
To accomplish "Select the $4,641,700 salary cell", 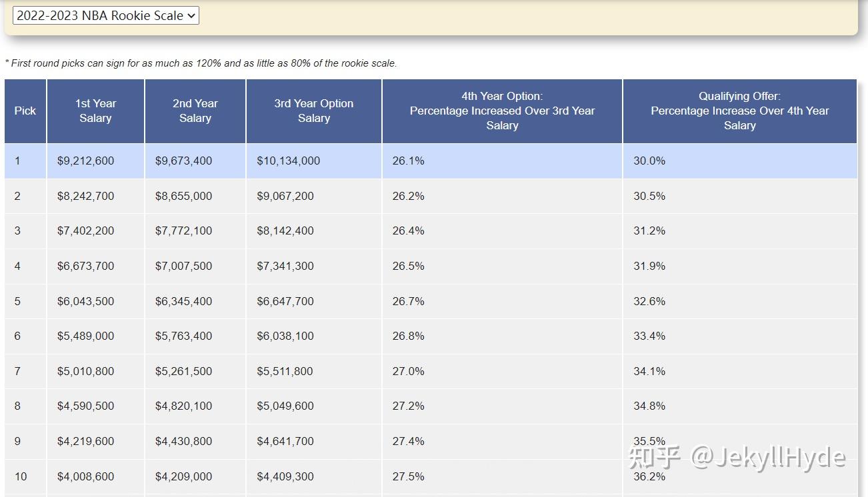I will click(x=314, y=441).
